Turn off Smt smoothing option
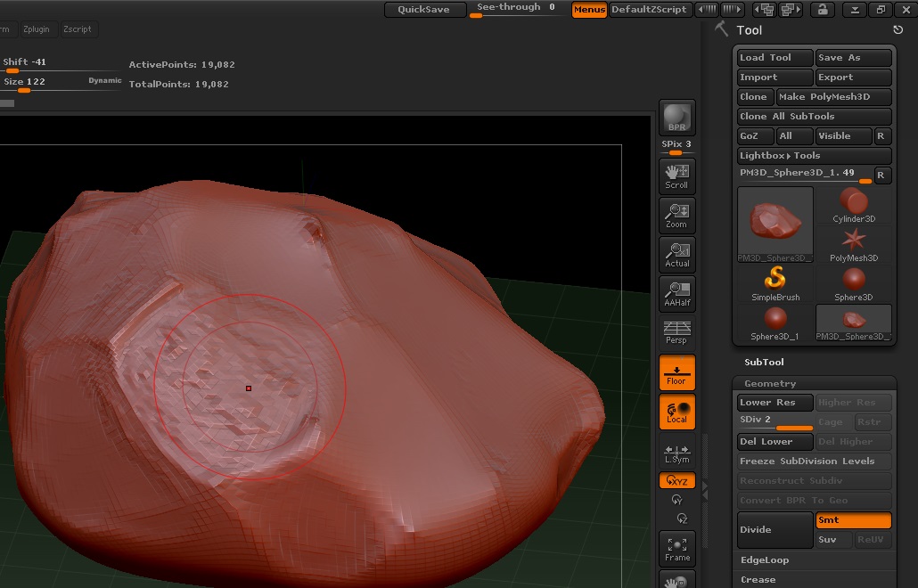 click(x=853, y=520)
